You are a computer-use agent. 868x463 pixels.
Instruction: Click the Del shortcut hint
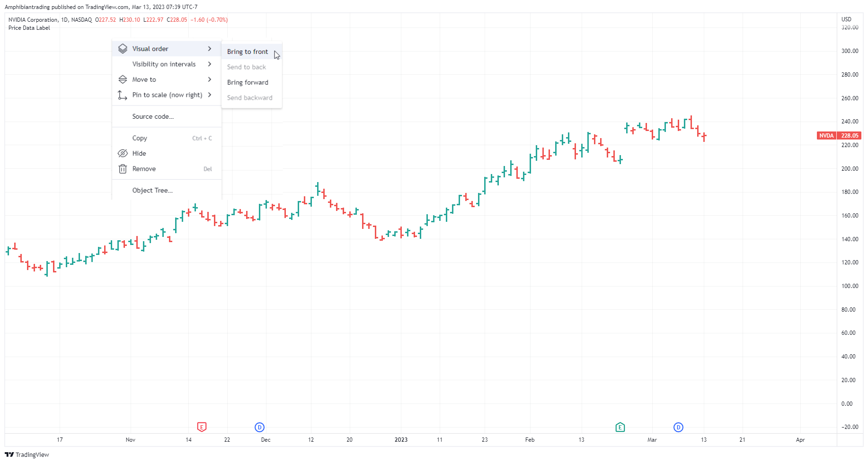pyautogui.click(x=208, y=169)
